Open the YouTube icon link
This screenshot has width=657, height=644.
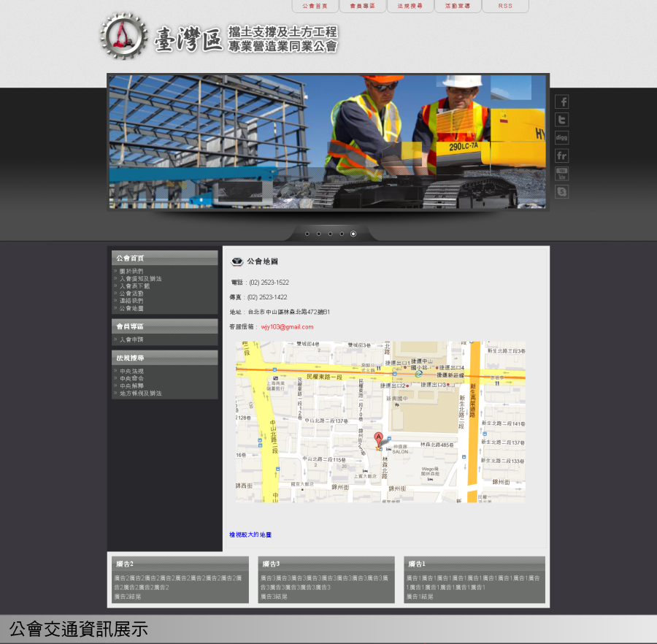[x=561, y=174]
